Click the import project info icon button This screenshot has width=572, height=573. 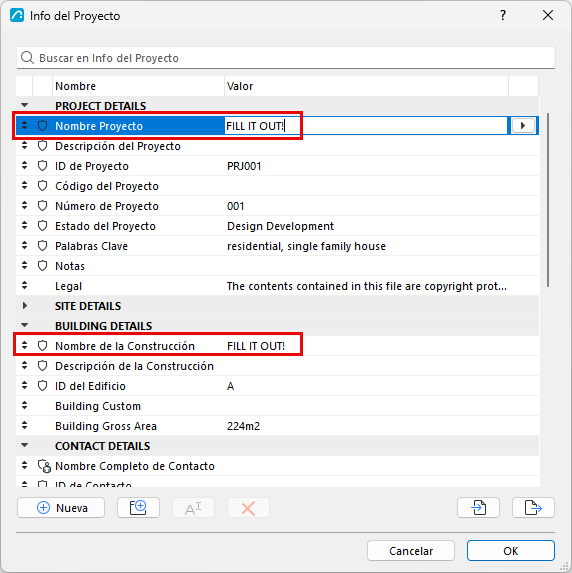click(478, 508)
